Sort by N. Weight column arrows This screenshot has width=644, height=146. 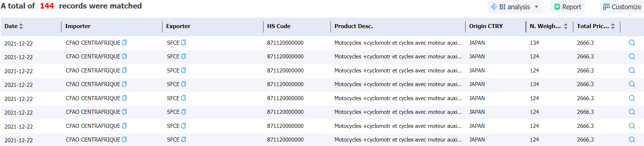pos(566,26)
